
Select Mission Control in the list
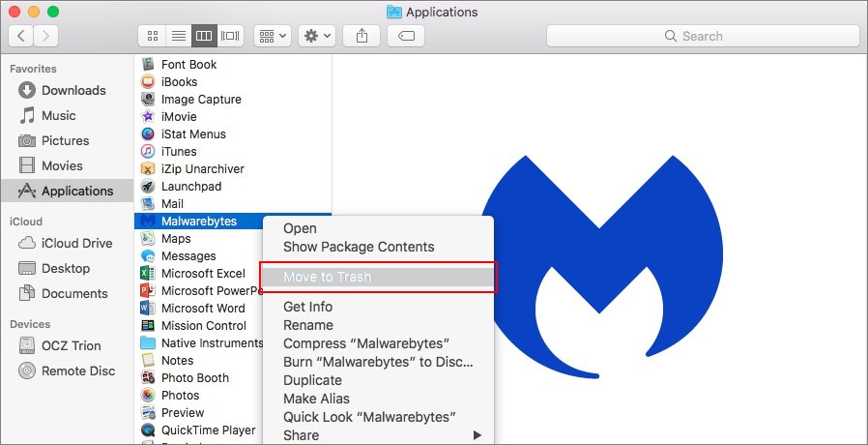(x=198, y=326)
